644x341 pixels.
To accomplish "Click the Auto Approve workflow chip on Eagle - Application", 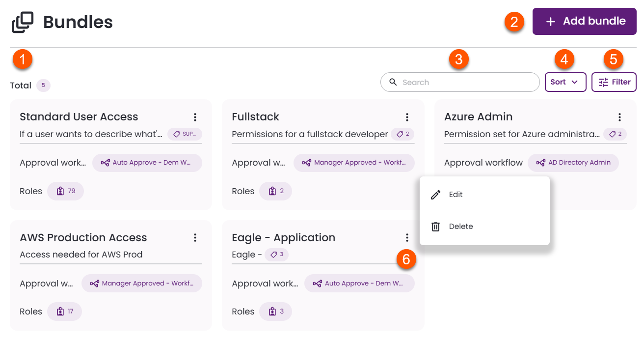I will [359, 284].
